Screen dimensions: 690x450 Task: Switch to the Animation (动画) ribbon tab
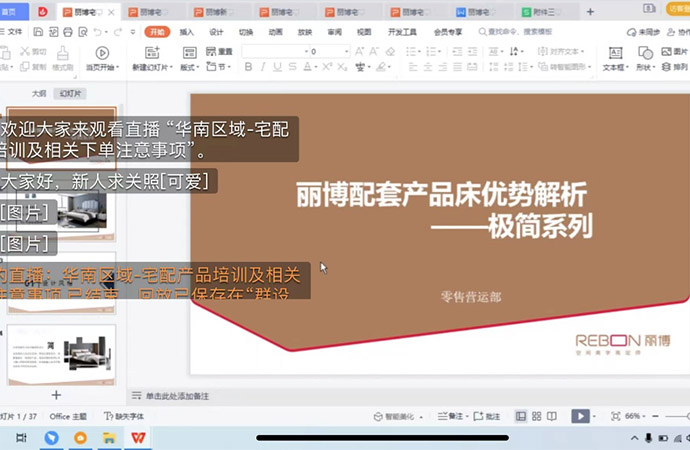[x=275, y=32]
